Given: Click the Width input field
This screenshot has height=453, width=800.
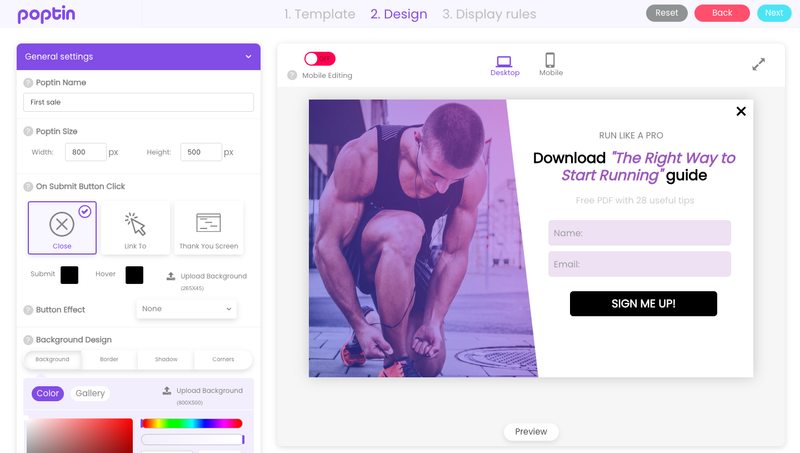Looking at the screenshot, I should [86, 152].
